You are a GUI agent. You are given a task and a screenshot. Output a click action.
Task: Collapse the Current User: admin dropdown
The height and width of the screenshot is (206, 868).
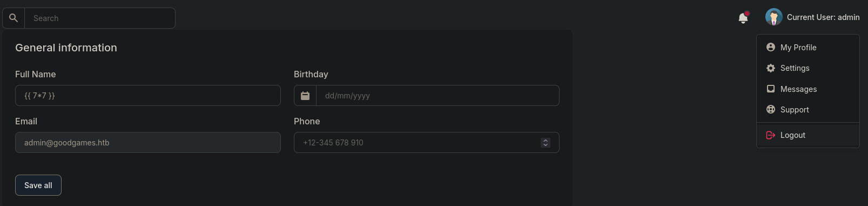coord(823,17)
